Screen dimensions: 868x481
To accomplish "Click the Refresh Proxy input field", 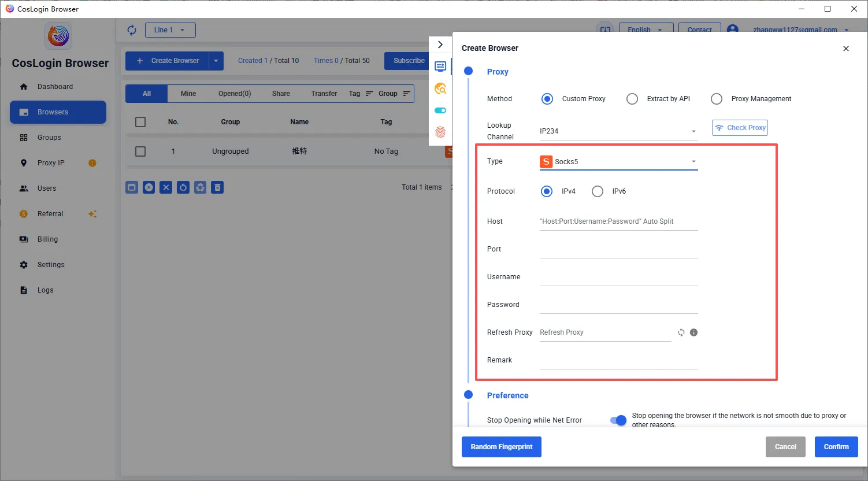I will pyautogui.click(x=605, y=332).
